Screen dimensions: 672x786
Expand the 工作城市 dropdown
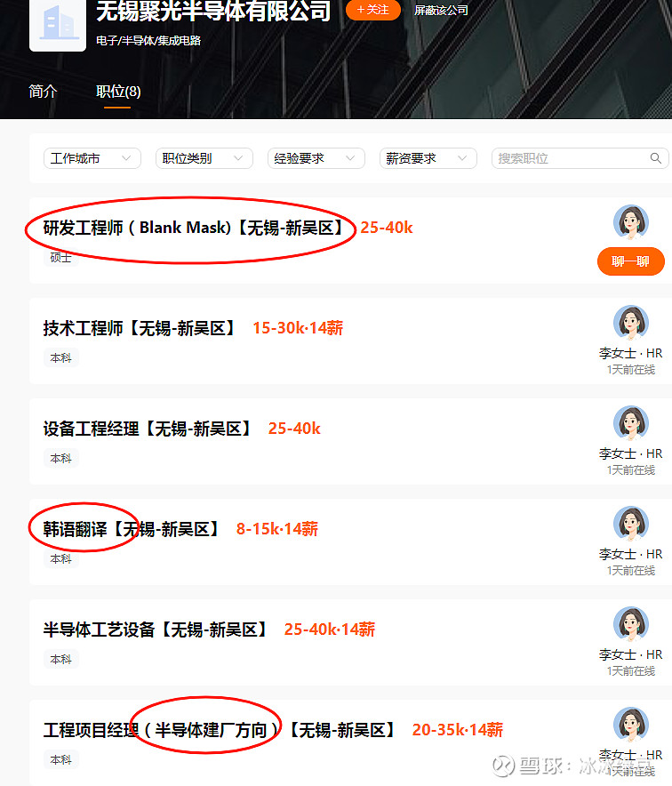click(92, 158)
